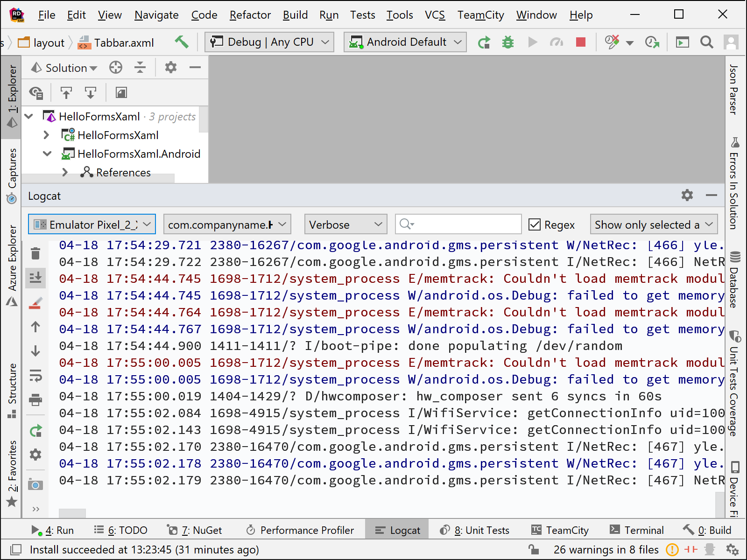Expand the HelloFormsXaml C# project
Image resolution: width=747 pixels, height=560 pixels.
pos(46,135)
